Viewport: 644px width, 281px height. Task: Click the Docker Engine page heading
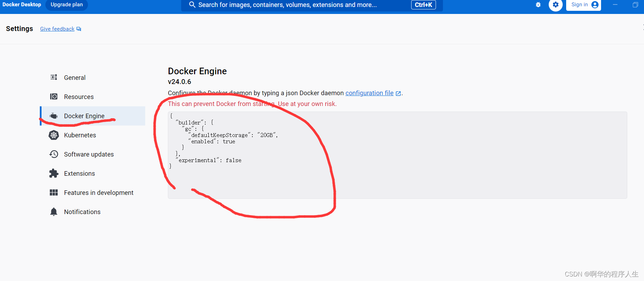click(197, 71)
